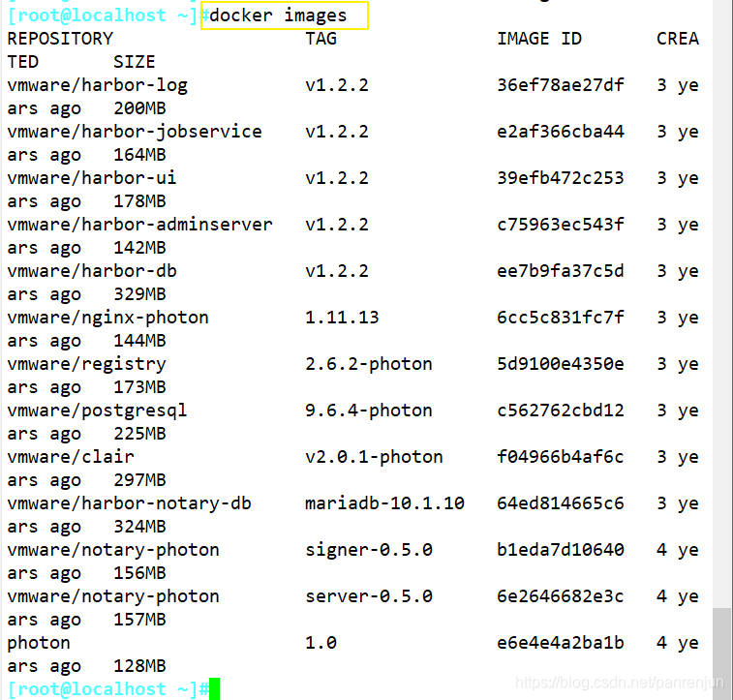This screenshot has width=733, height=700.
Task: Select image ID b1eda7d10640
Action: (x=561, y=550)
